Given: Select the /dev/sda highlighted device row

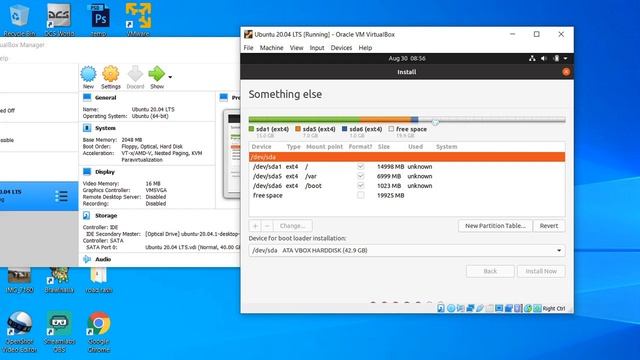Looking at the screenshot, I should coord(407,157).
